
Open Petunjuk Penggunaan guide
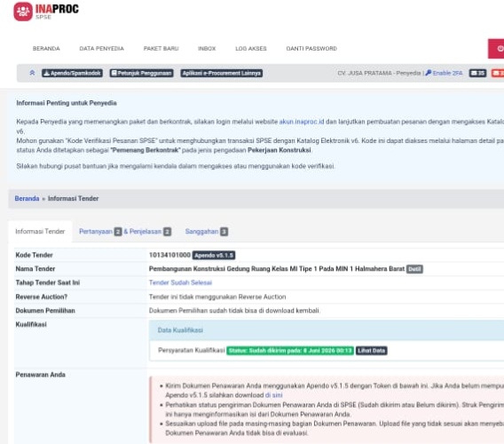(141, 73)
